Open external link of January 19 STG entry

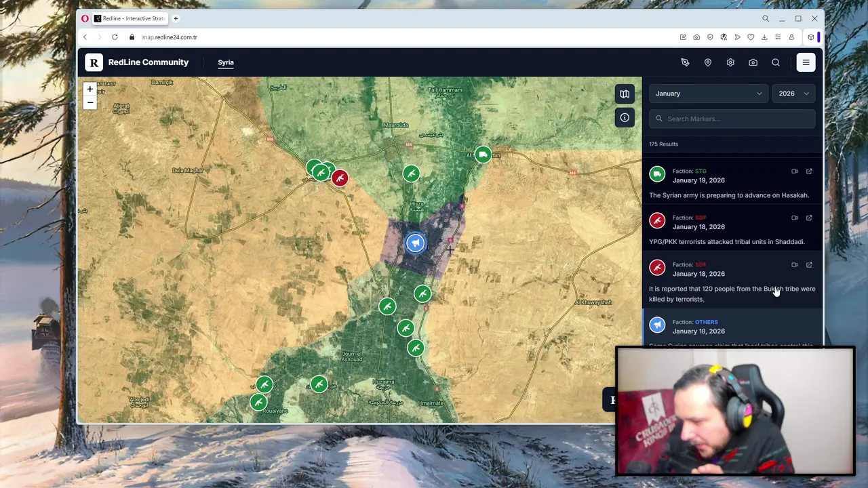(x=809, y=171)
